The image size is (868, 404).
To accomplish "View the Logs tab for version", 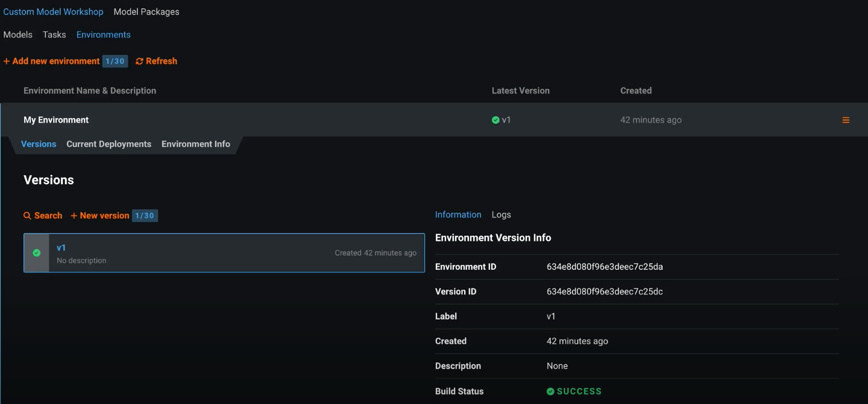I will [x=501, y=214].
